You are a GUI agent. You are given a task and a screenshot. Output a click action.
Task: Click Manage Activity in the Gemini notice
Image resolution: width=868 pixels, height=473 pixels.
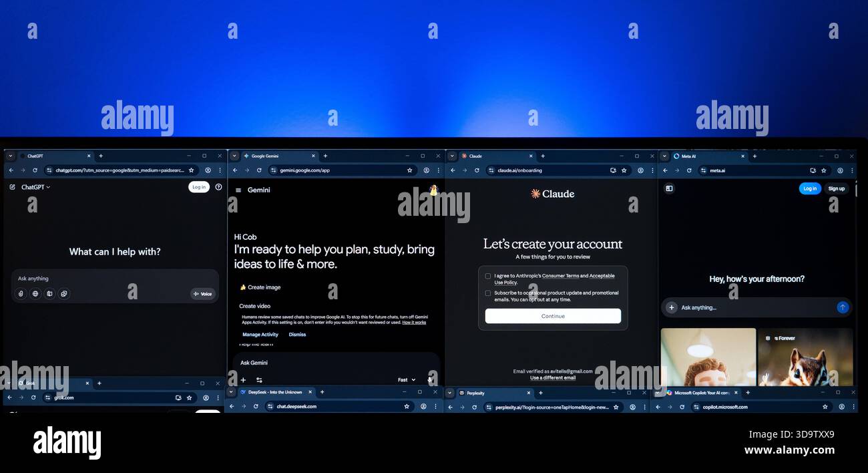(x=260, y=335)
